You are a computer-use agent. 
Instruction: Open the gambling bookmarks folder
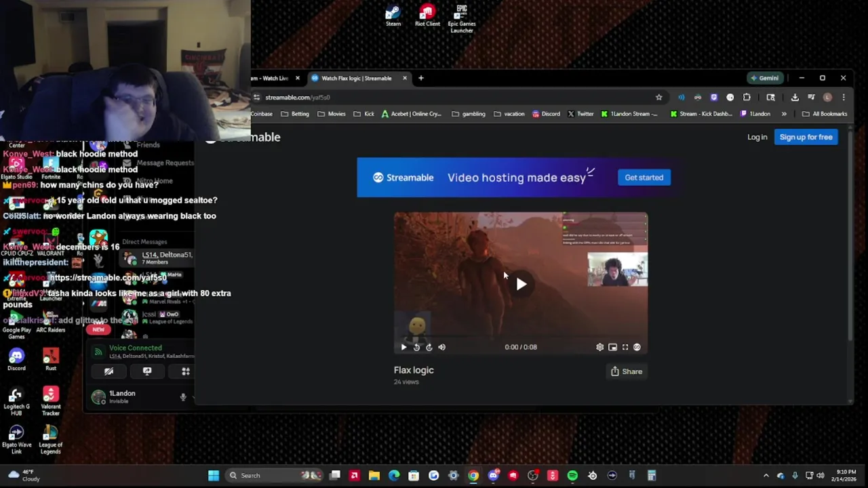[x=469, y=114]
